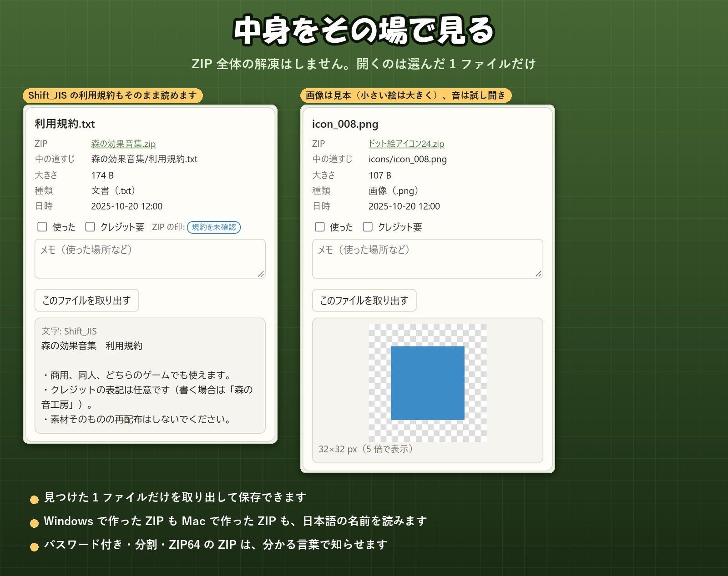
Task: Tick クレジット要 checkbox in 利用規約.txt card
Action: click(x=90, y=226)
